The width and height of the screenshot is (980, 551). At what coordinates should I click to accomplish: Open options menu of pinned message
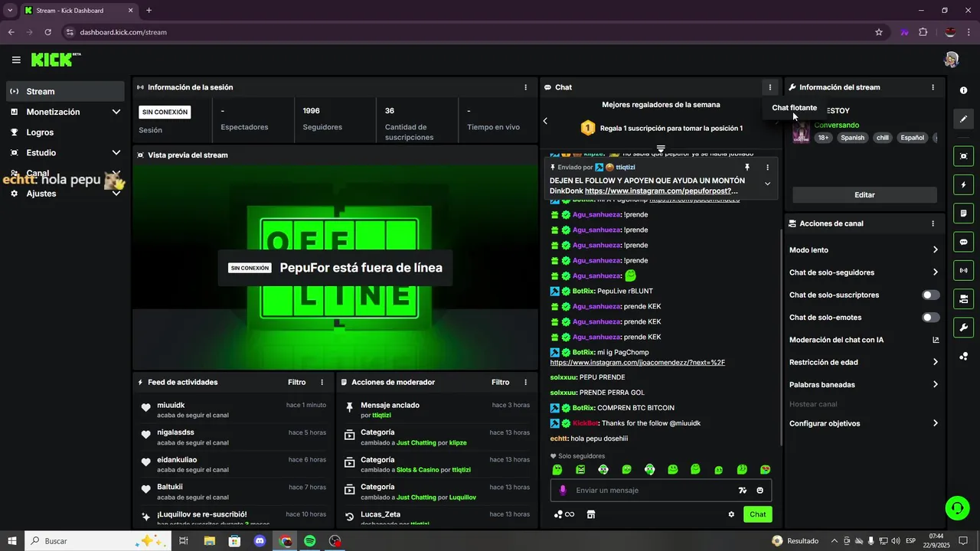pyautogui.click(x=767, y=167)
